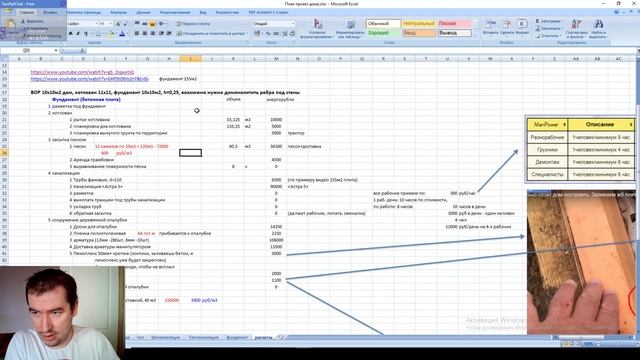Open Форматировать как таблицу gallery
640x360 pixels.
point(350,29)
